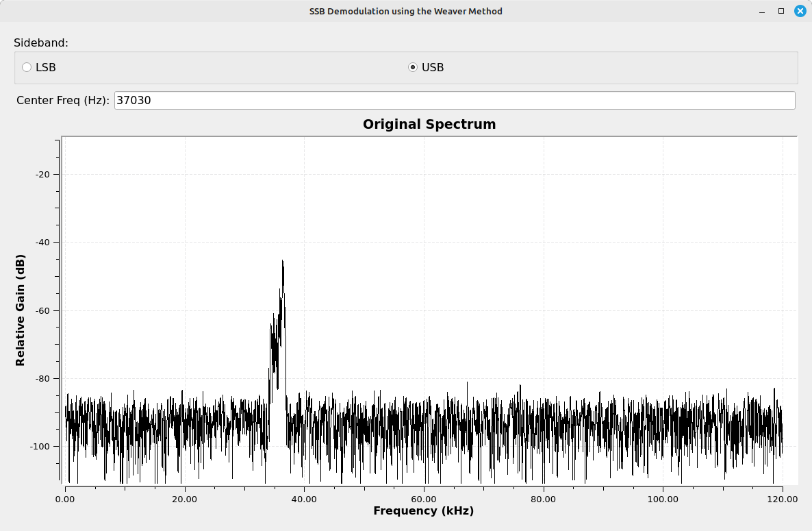Click the -60 gain tick label
This screenshot has height=531, width=812.
click(42, 311)
